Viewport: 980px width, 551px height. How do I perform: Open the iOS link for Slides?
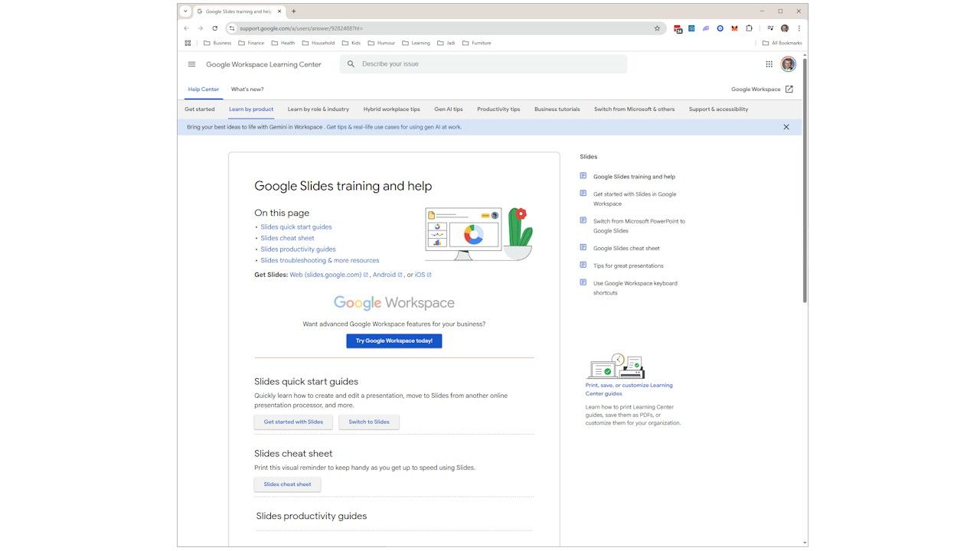click(423, 275)
